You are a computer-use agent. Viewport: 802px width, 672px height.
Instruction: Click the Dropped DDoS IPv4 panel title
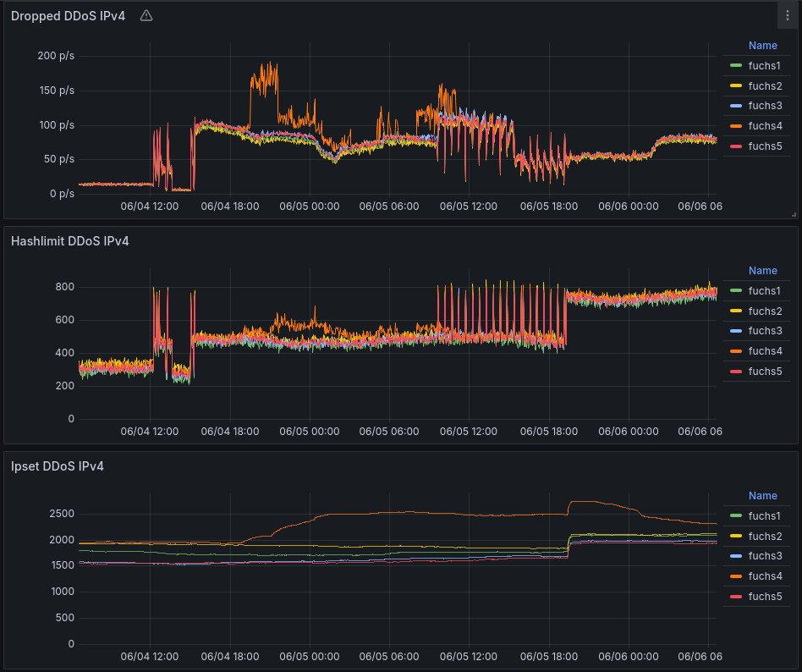pyautogui.click(x=68, y=15)
